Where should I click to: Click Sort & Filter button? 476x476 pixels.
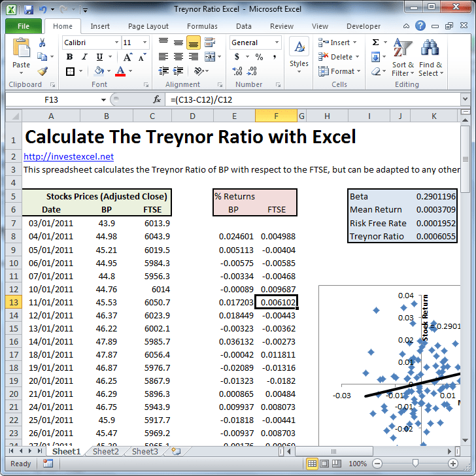coord(403,58)
